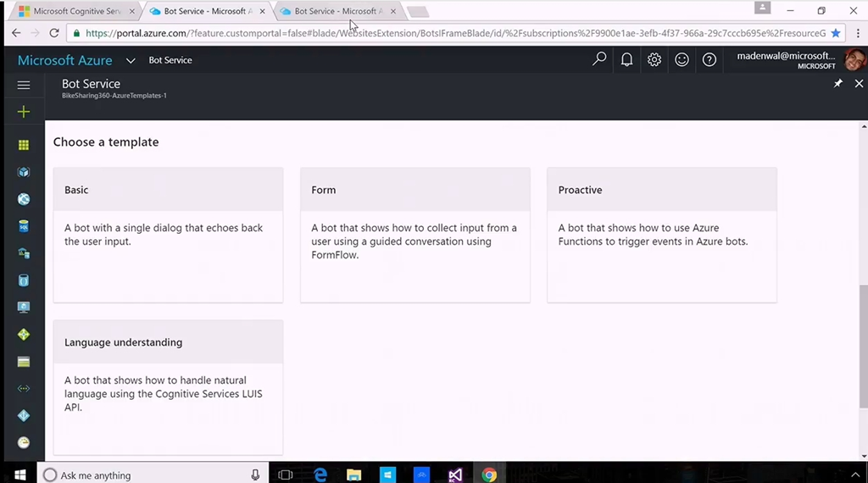868x483 pixels.
Task: Open the Monitor gauge sidebar icon
Action: 23,442
